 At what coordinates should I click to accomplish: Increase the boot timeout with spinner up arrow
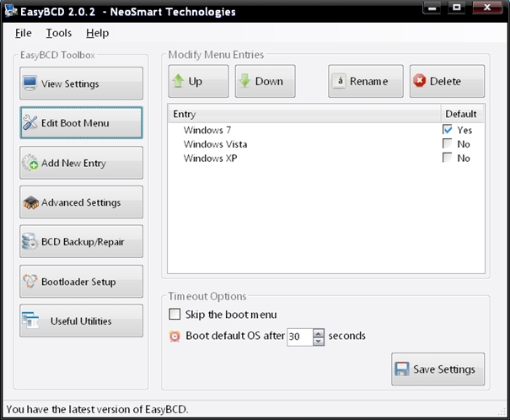point(319,333)
